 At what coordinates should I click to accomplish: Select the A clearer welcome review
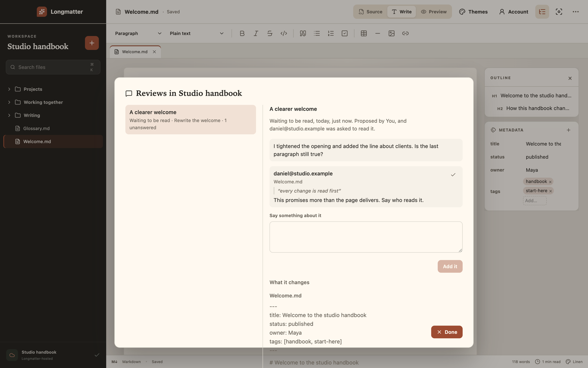tap(191, 120)
